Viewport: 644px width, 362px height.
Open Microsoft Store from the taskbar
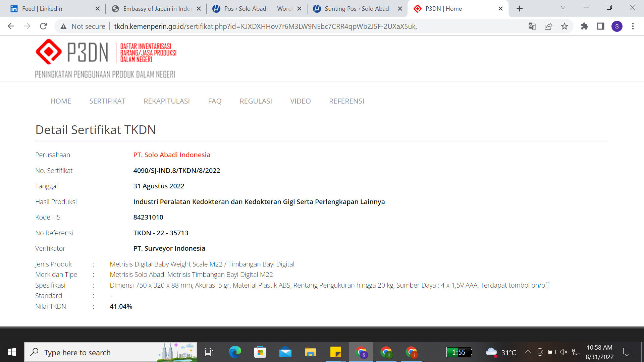pyautogui.click(x=260, y=352)
